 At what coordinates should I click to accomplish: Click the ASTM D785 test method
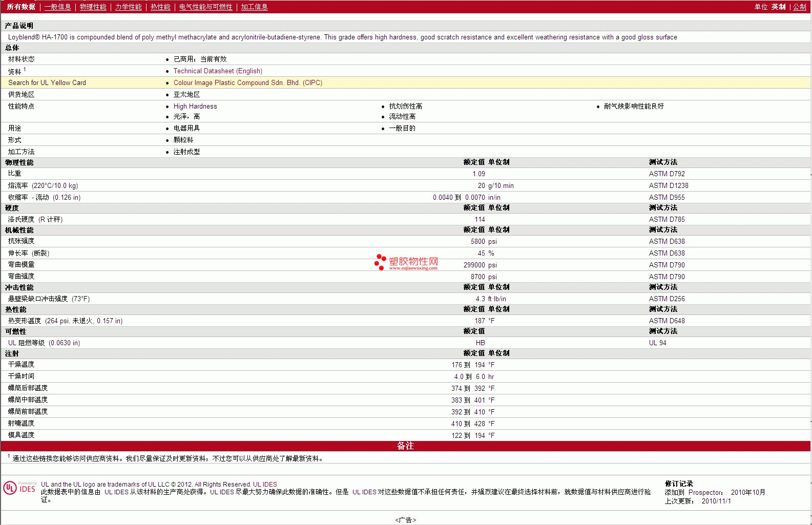667,220
